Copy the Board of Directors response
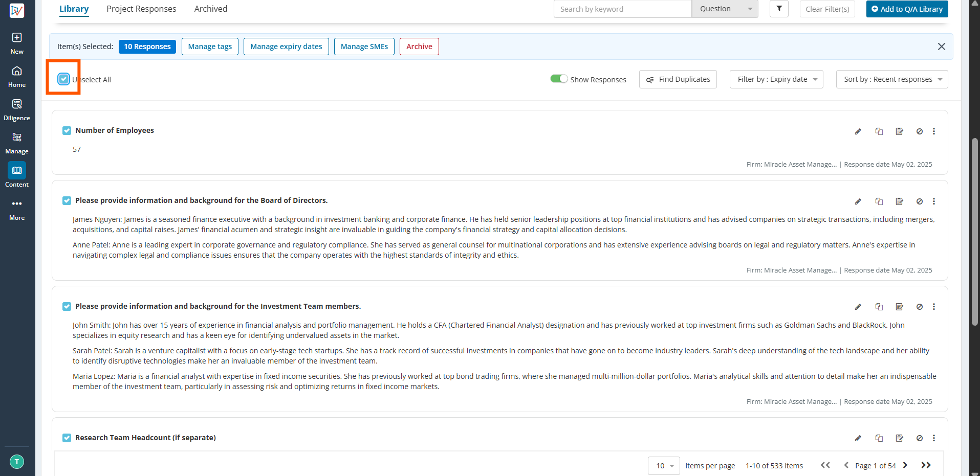 point(879,201)
